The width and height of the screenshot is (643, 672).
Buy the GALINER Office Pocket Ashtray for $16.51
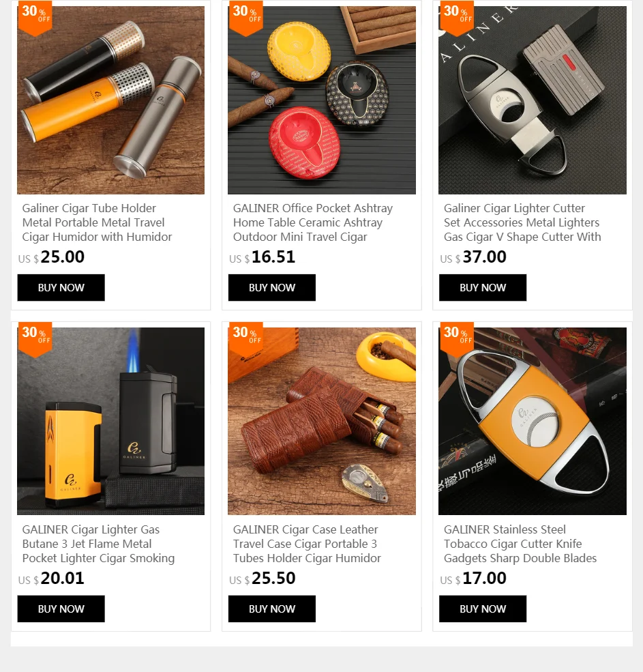coord(271,288)
